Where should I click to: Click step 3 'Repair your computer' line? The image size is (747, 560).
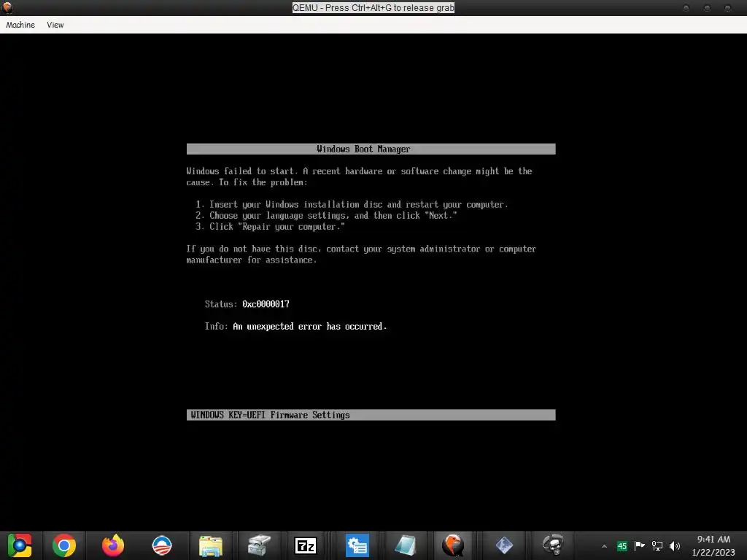(x=270, y=227)
